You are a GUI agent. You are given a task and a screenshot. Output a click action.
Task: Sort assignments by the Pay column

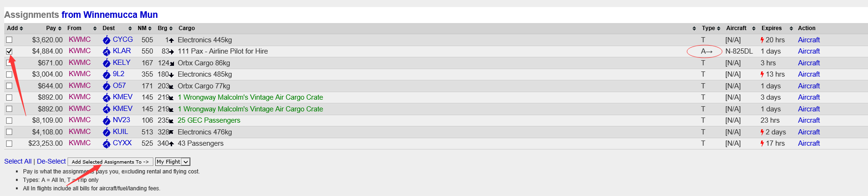tap(54, 28)
